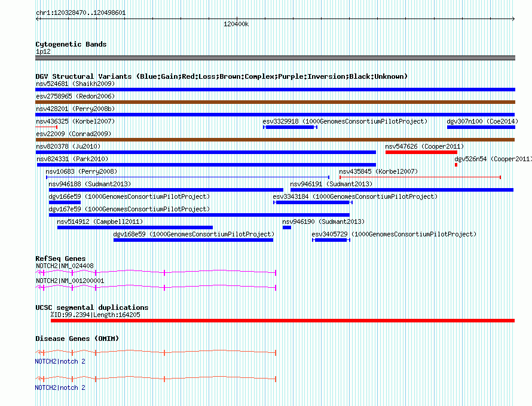Click the dgv168e59 label text

tap(194, 234)
